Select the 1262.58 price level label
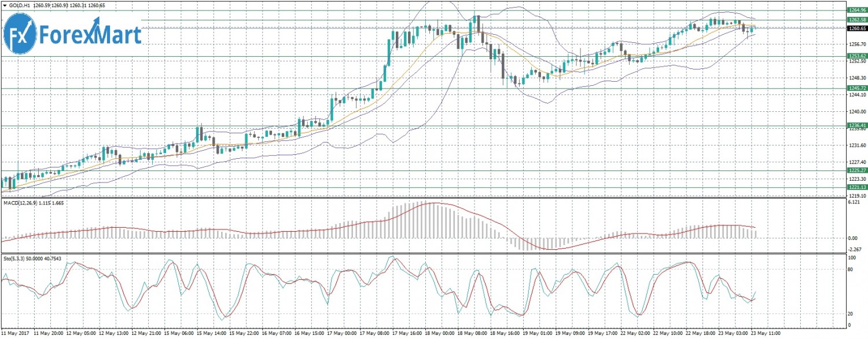The width and height of the screenshot is (868, 339). [x=856, y=20]
